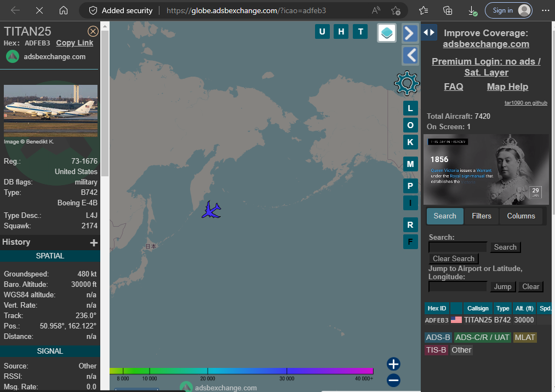Sort table by Hex ID column
Image resolution: width=555 pixels, height=392 pixels.
[x=437, y=308]
